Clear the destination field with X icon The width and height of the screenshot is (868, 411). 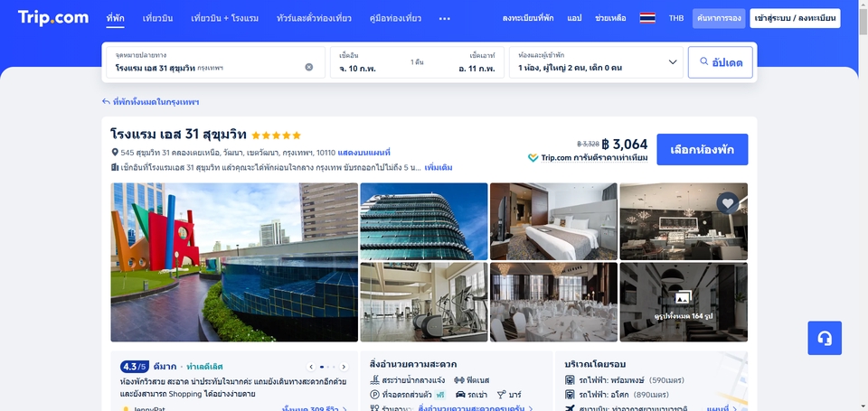point(309,67)
